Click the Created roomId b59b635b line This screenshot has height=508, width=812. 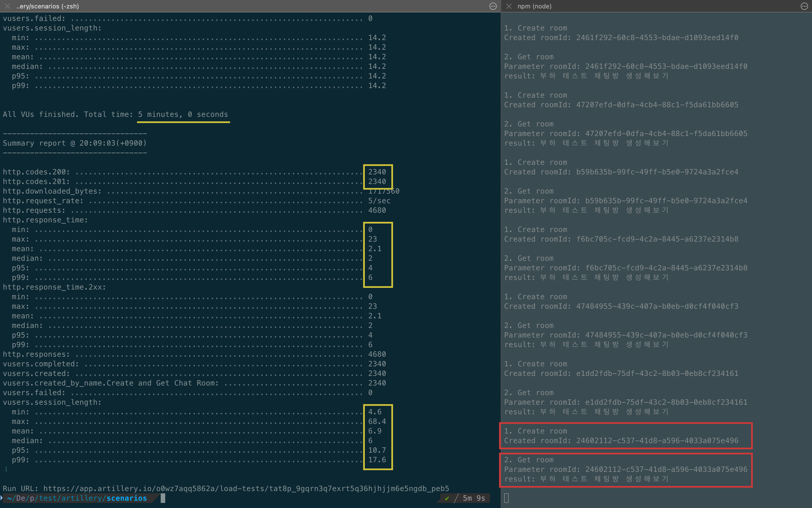click(621, 172)
